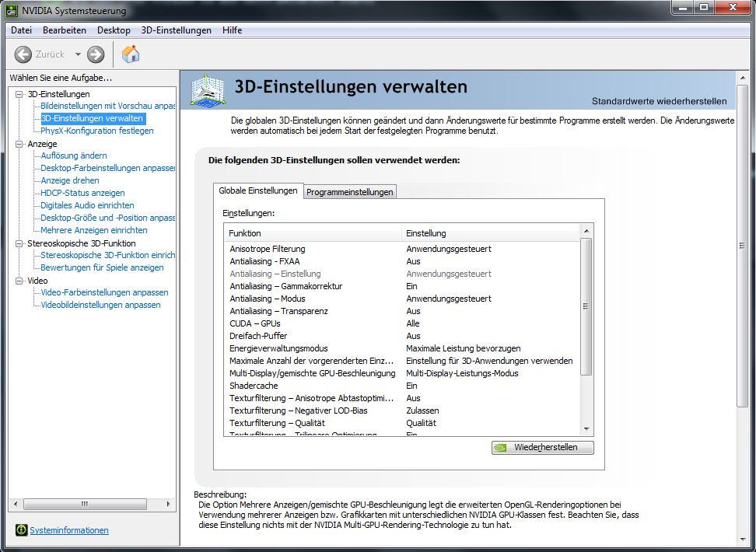Select CUDA – GPUs row
756x552 pixels.
point(403,324)
